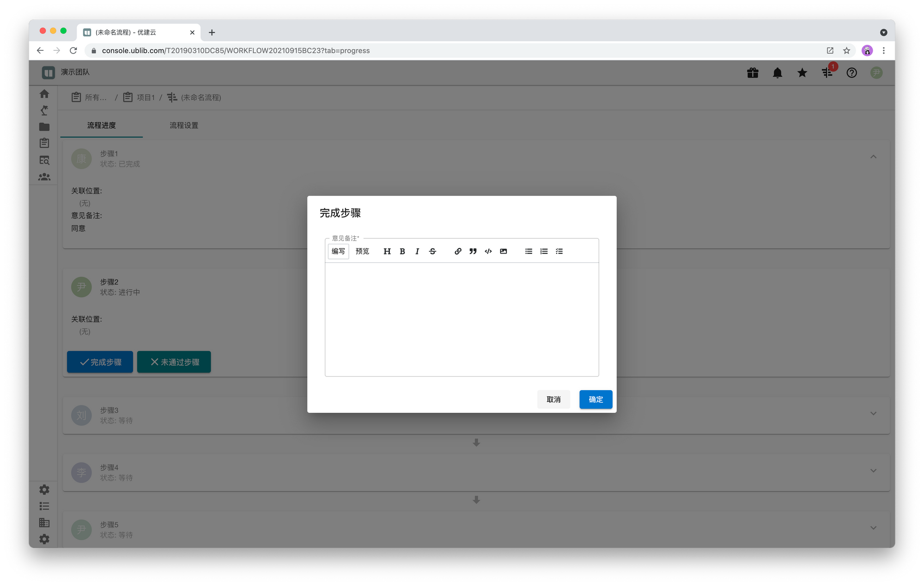Add a bulleted list

tap(529, 251)
